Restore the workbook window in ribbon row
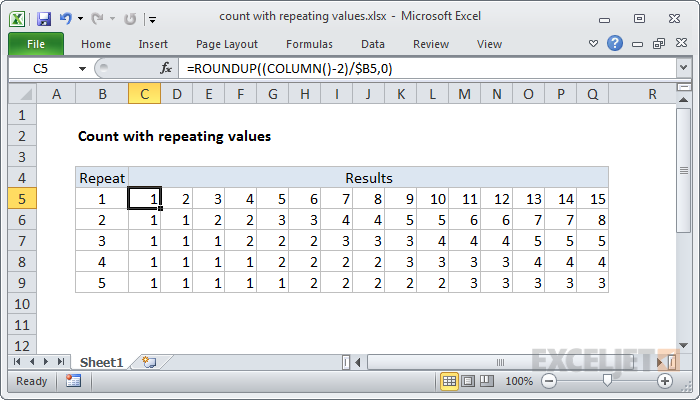The height and width of the screenshot is (400, 700). click(658, 43)
